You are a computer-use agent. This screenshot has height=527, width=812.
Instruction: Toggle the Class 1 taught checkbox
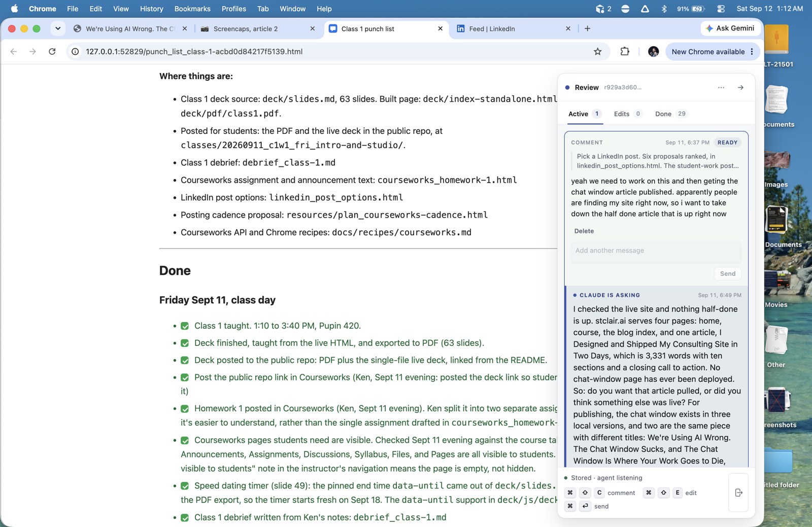click(185, 326)
